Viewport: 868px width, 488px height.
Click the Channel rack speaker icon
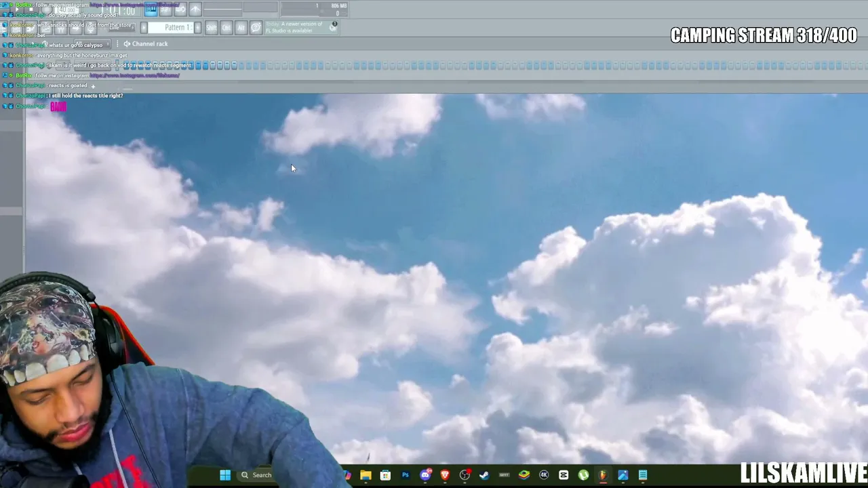click(x=126, y=44)
